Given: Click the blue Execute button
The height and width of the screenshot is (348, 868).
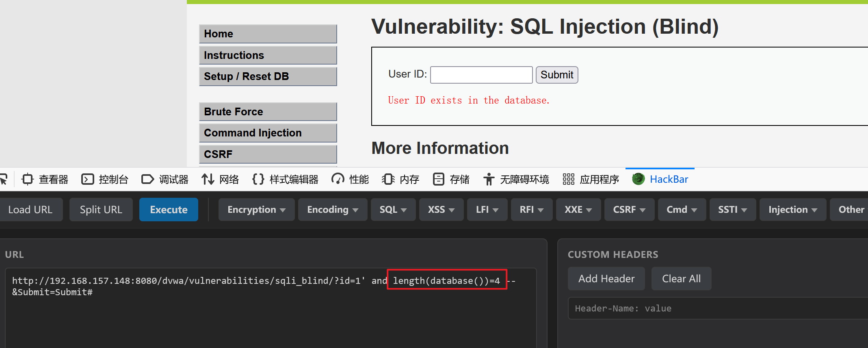Looking at the screenshot, I should (169, 210).
